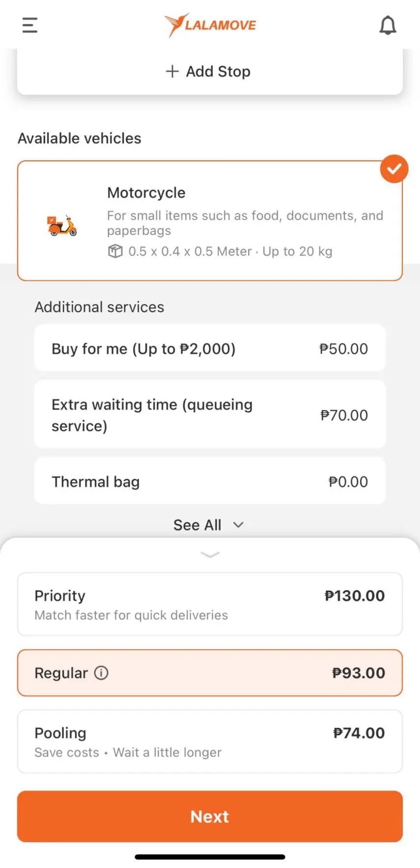Select the Motorcycle vehicle card
The width and height of the screenshot is (420, 868).
click(210, 221)
